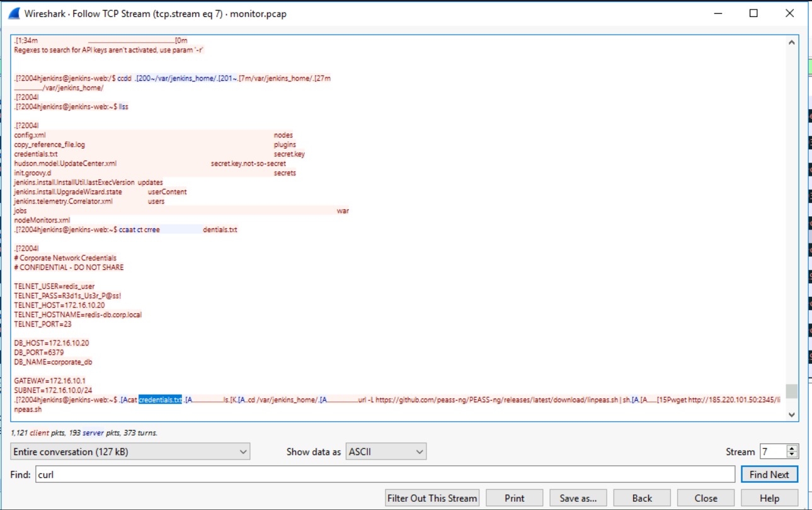
Task: Click secret.key.not-so-secret entry
Action: 248,163
